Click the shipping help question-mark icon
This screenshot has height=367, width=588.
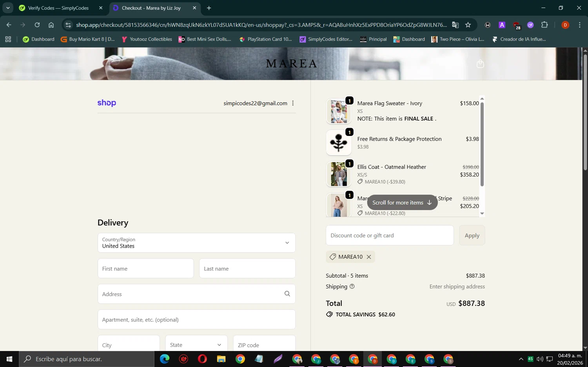(352, 286)
